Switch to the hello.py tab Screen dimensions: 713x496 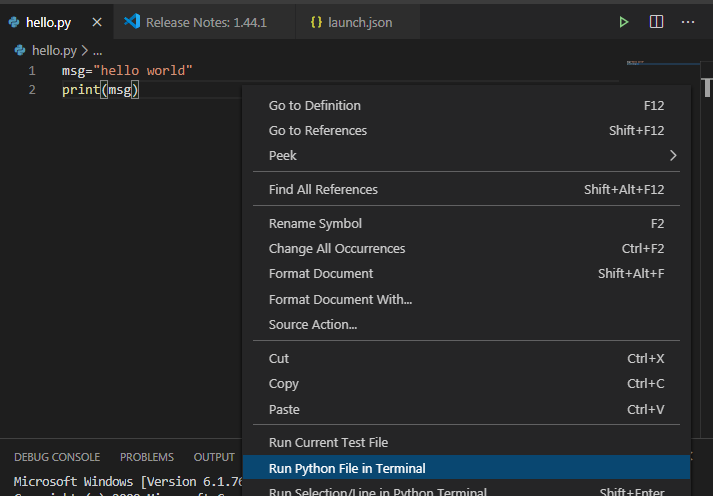pos(56,22)
